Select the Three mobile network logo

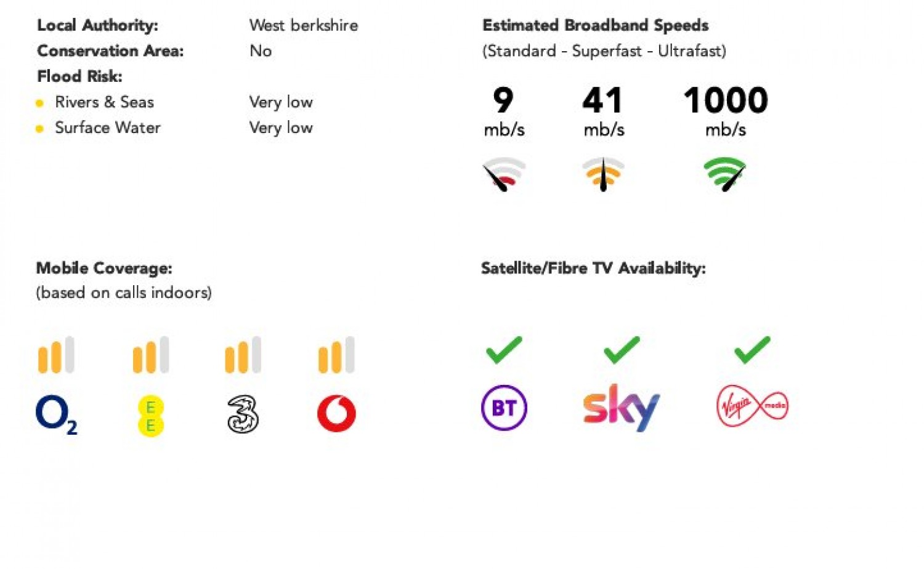pos(243,414)
